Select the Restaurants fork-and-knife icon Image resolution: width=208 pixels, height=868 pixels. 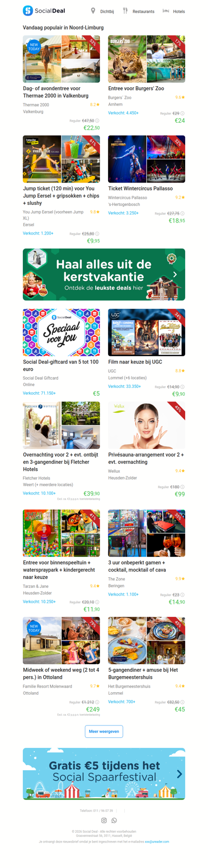pyautogui.click(x=125, y=11)
